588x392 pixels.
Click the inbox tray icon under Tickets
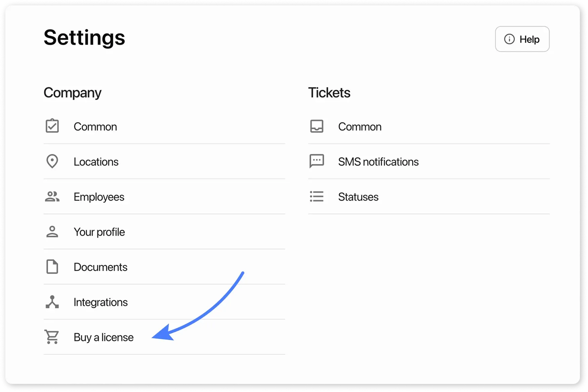tap(317, 126)
